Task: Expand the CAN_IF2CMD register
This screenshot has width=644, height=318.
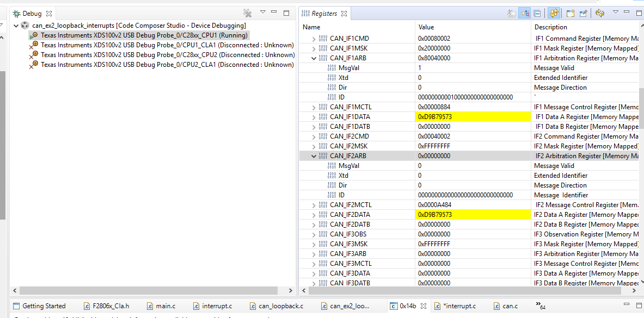Action: coord(314,136)
